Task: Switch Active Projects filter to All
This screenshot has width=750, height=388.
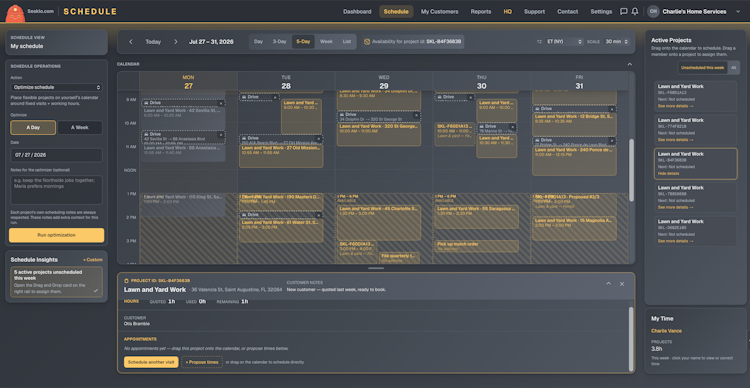Action: click(733, 68)
